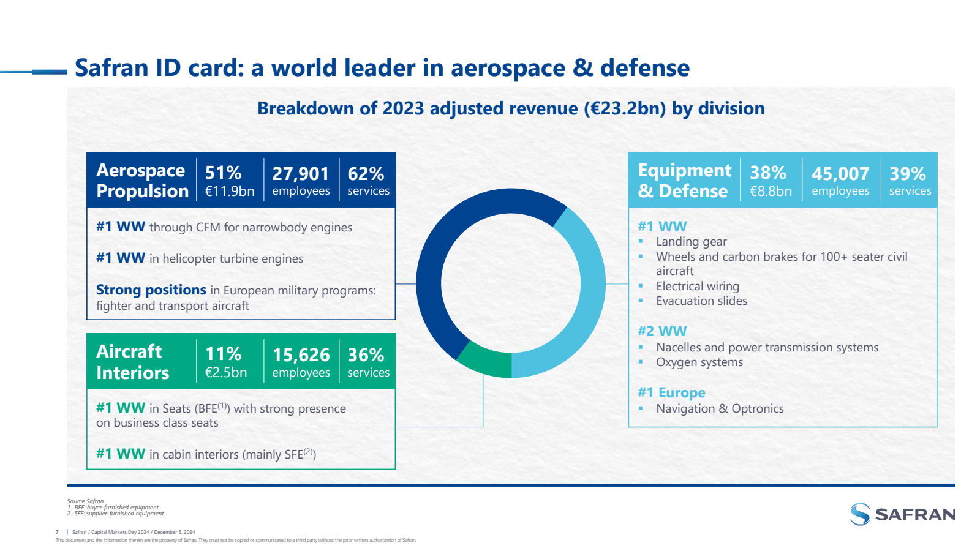Select the '€11.9bn' revenue value

pos(230,191)
